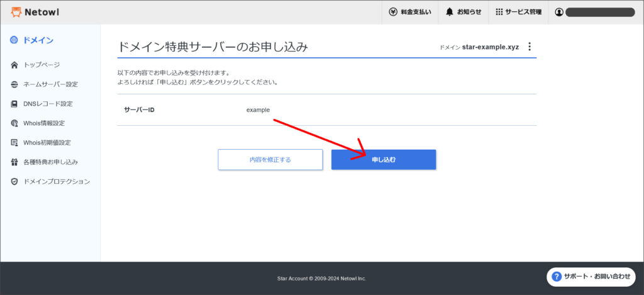
Task: Click the Netowl brand name text
Action: tap(42, 13)
